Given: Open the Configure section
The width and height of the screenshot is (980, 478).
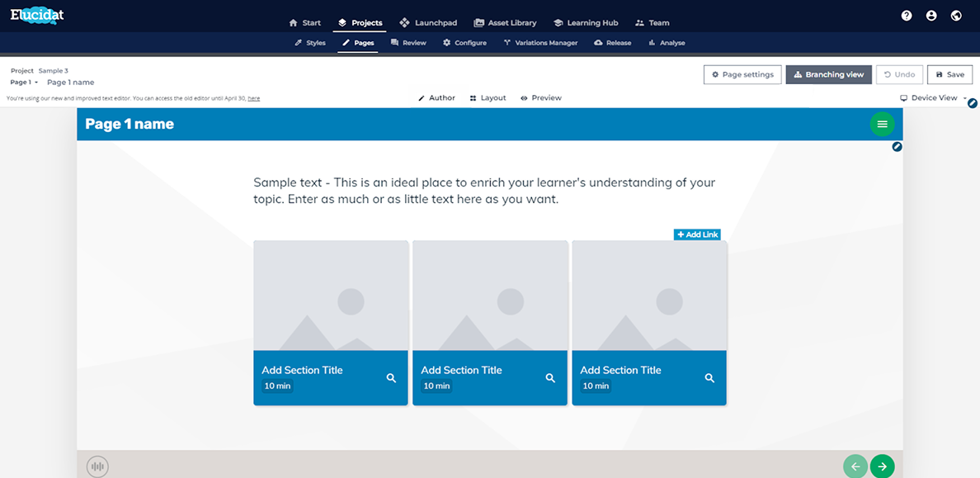Looking at the screenshot, I should (464, 43).
